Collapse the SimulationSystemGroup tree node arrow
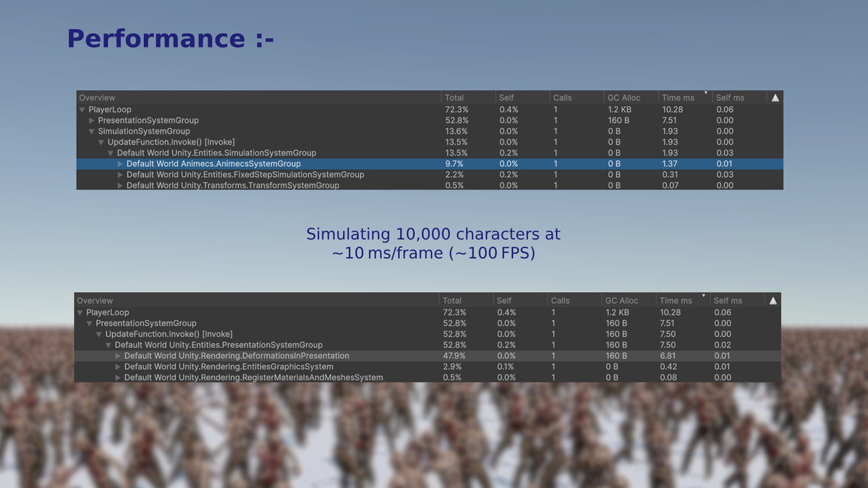This screenshot has height=488, width=868. click(x=92, y=132)
